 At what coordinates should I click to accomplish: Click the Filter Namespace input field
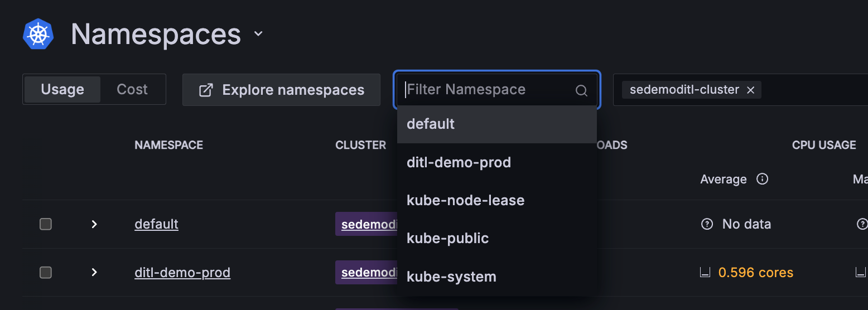click(x=485, y=90)
